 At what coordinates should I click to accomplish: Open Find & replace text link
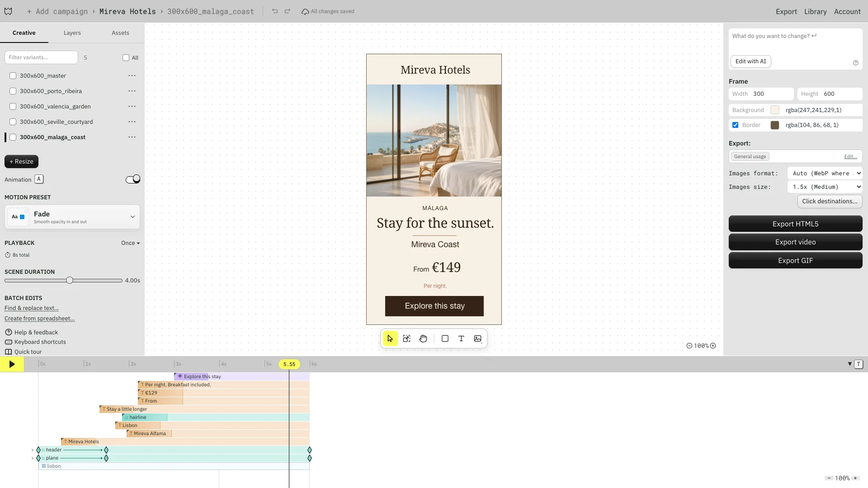(32, 308)
